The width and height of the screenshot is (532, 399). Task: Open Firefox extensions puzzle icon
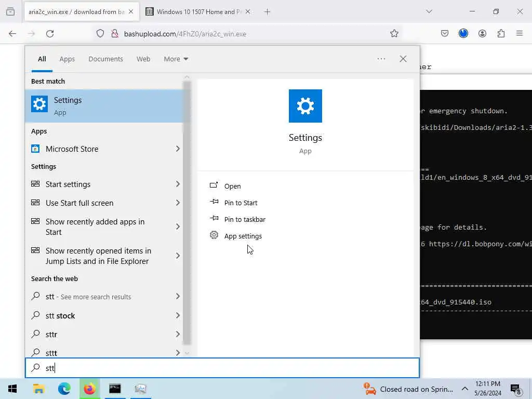(501, 34)
